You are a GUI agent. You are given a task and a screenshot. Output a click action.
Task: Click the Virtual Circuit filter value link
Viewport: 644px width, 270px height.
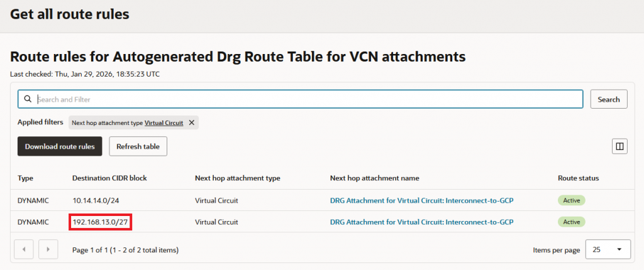tap(164, 122)
